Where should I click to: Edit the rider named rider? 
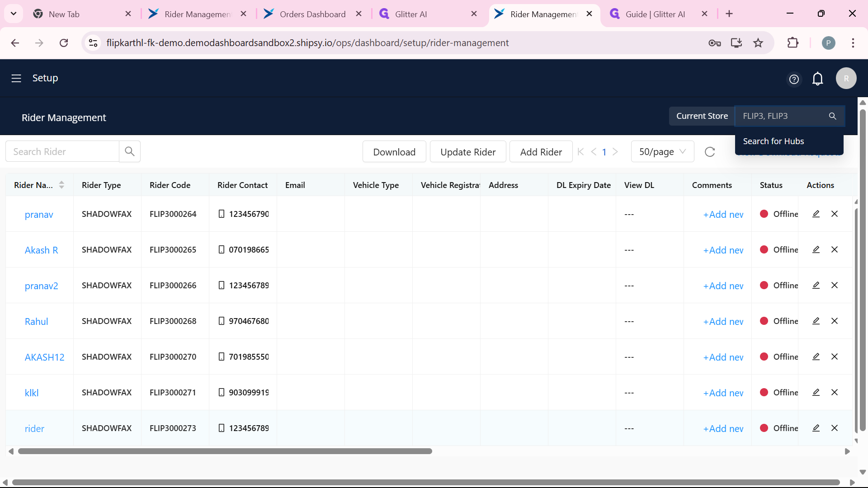pyautogui.click(x=816, y=428)
